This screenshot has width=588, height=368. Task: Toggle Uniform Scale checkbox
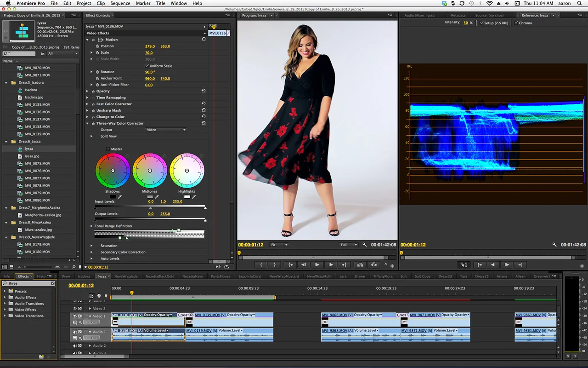click(x=147, y=66)
